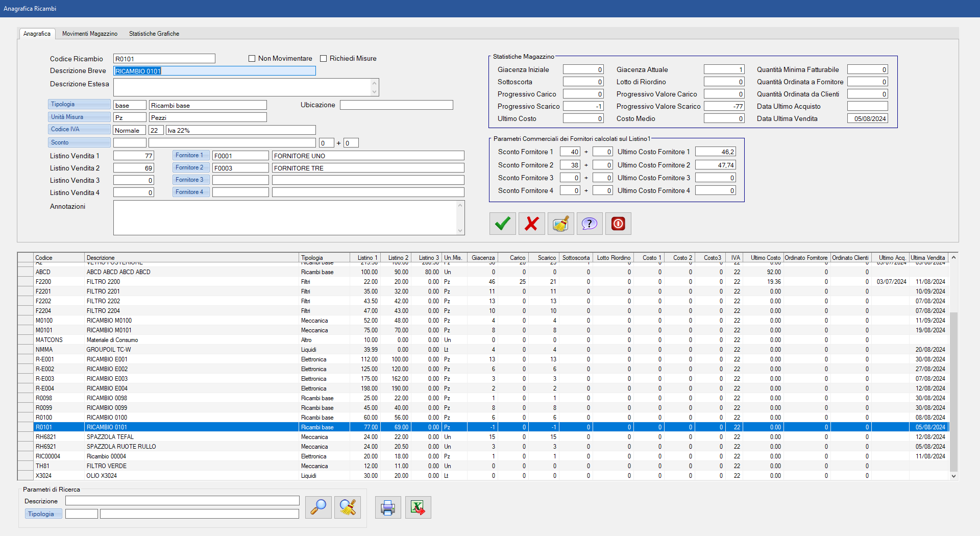Viewport: 980px width, 536px height.
Task: Select the RH6821 SPAZZOLA TEFAL row
Action: (110, 437)
